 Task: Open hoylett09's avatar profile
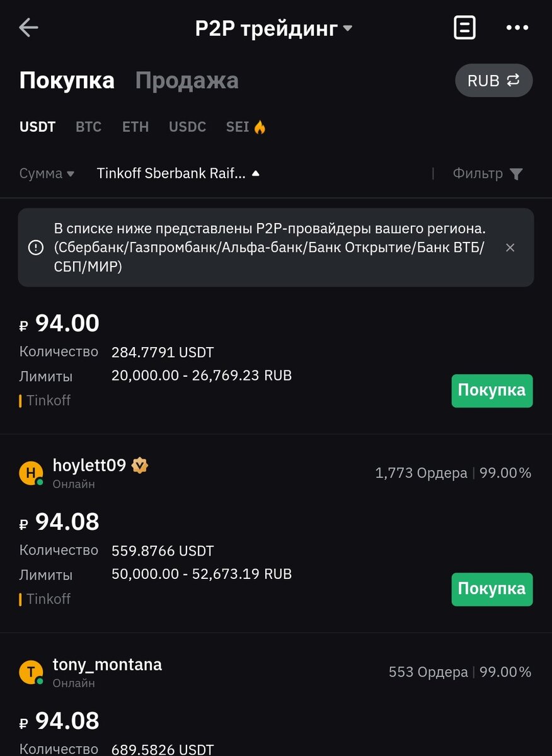point(31,472)
